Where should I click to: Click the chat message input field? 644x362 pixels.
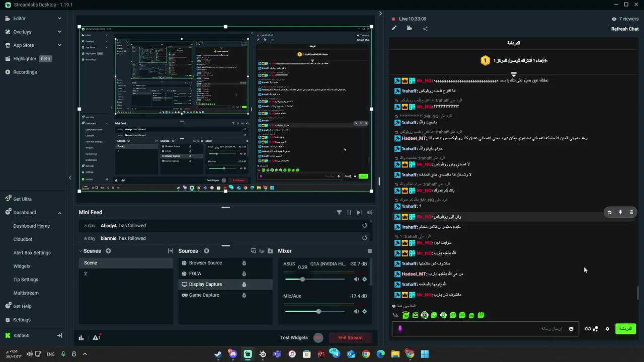click(x=485, y=329)
